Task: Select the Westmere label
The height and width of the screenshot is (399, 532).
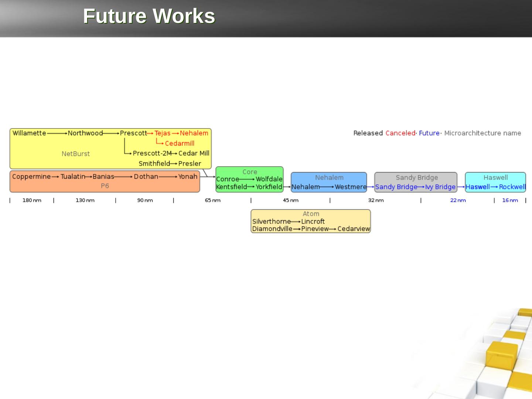Action: tap(351, 187)
